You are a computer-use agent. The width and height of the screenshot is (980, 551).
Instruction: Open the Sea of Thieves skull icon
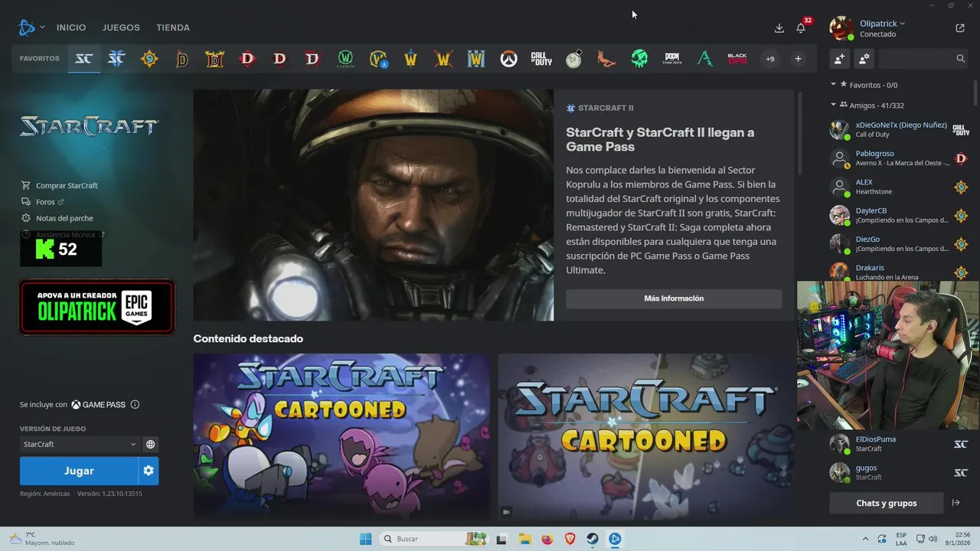[639, 59]
